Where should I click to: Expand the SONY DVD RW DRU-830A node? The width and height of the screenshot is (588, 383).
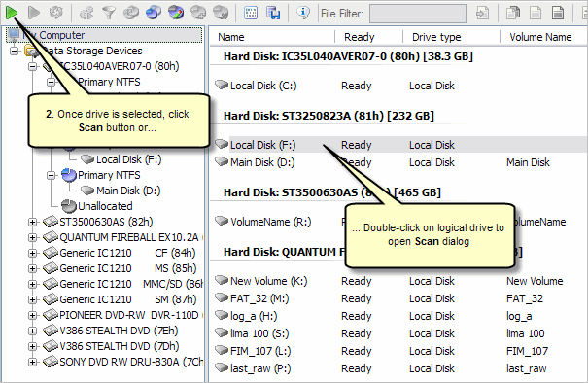(33, 362)
